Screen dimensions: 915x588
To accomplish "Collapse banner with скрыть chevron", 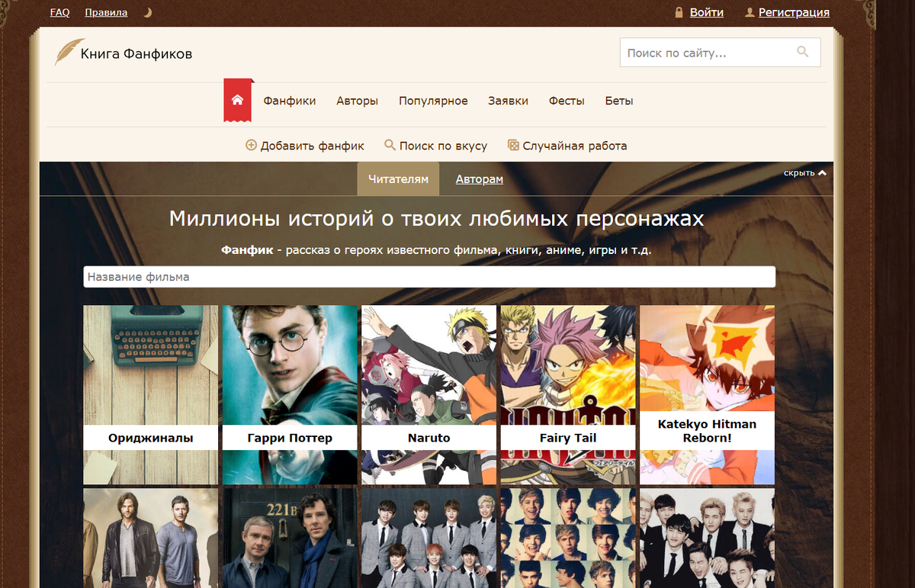I will [x=804, y=173].
